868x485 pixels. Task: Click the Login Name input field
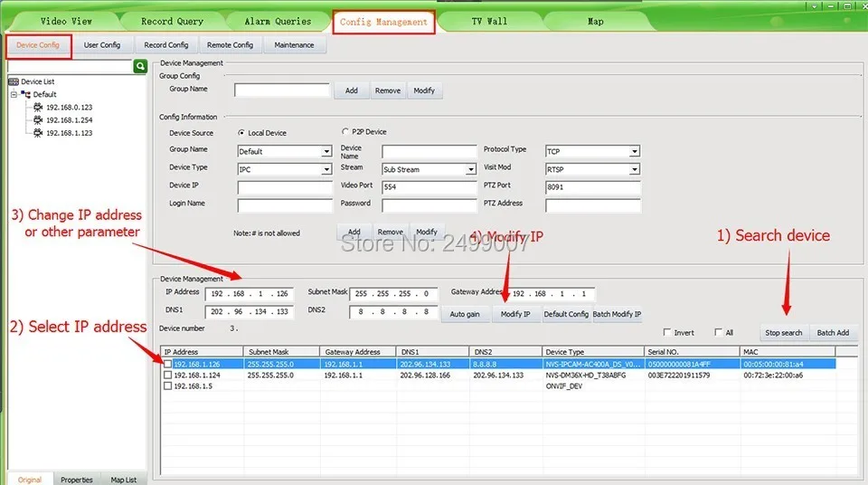(285, 205)
